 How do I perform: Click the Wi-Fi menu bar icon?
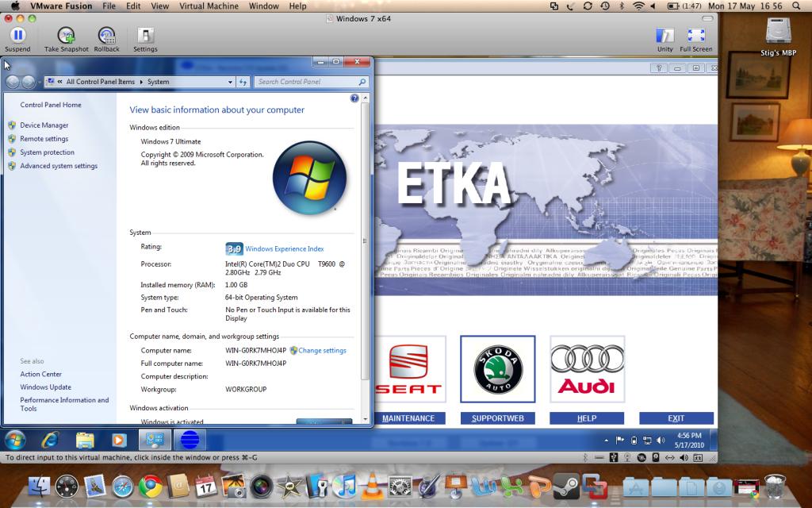[x=638, y=6]
